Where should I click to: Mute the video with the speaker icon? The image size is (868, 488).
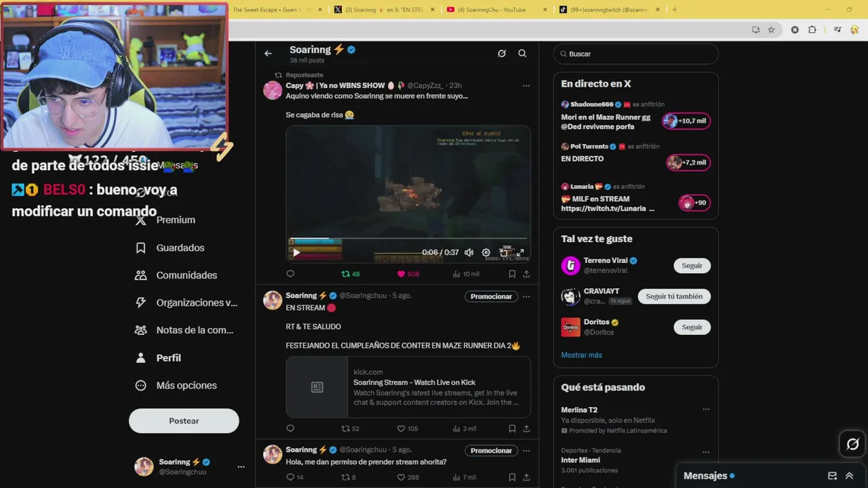pyautogui.click(x=469, y=253)
